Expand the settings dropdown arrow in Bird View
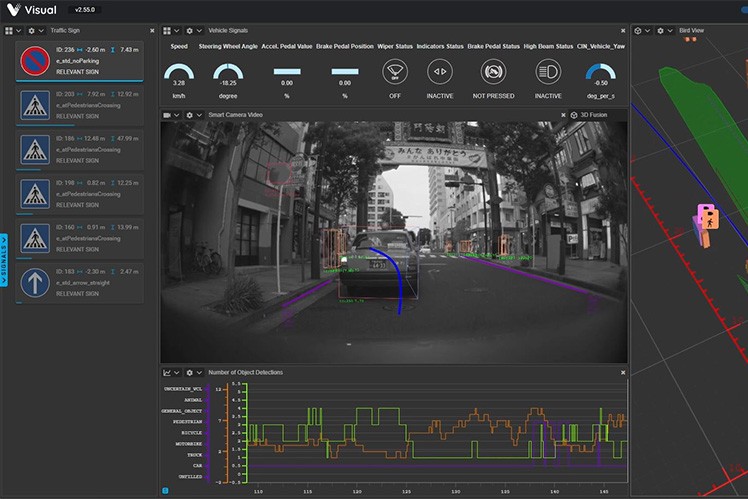The height and width of the screenshot is (499, 748). (x=670, y=31)
